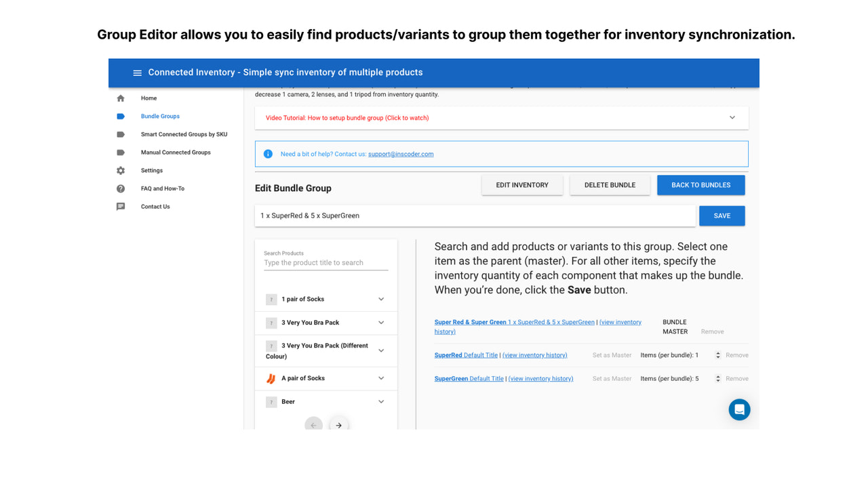Switch to the Bundle Groups section
The image size is (868, 488).
tap(160, 116)
